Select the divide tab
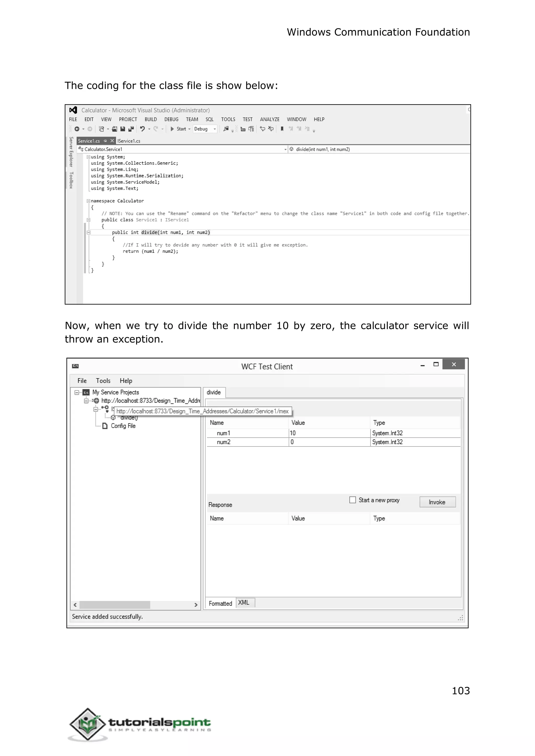 pyautogui.click(x=214, y=392)
